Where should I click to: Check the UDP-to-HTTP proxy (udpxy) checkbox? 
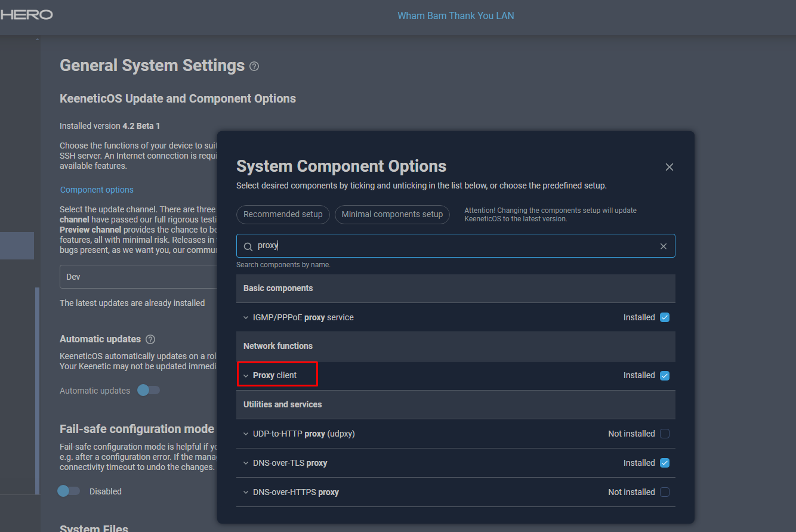665,434
